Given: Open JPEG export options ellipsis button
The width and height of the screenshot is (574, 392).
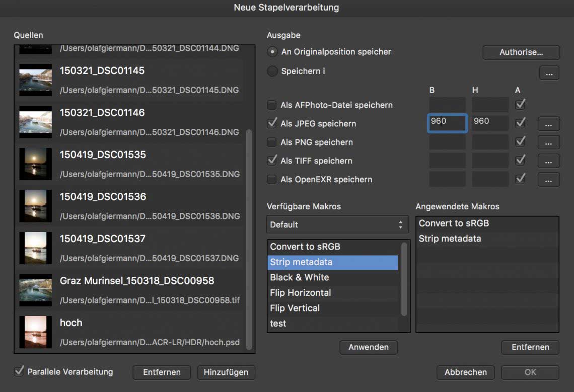Looking at the screenshot, I should point(548,124).
